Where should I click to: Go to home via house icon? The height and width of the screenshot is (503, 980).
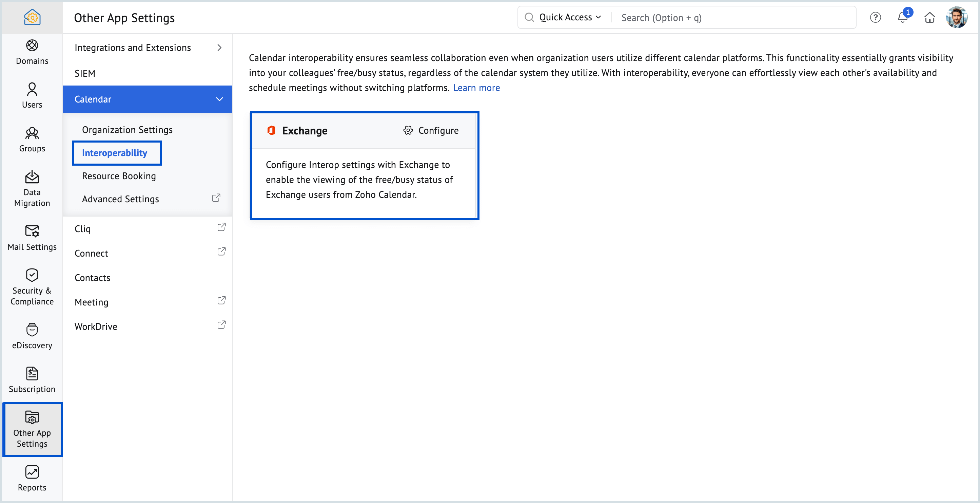click(929, 18)
